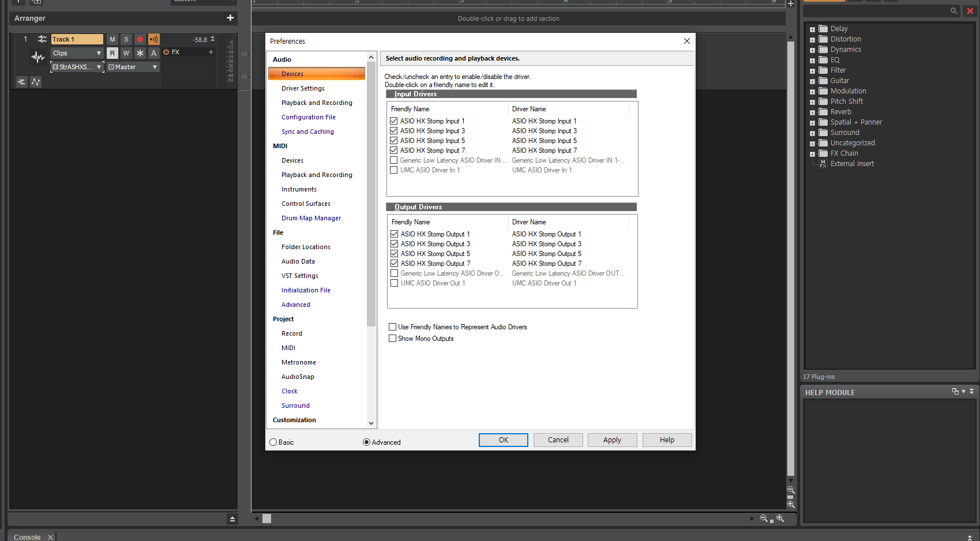Select VST Settings preferences page
980x541 pixels.
click(x=299, y=276)
